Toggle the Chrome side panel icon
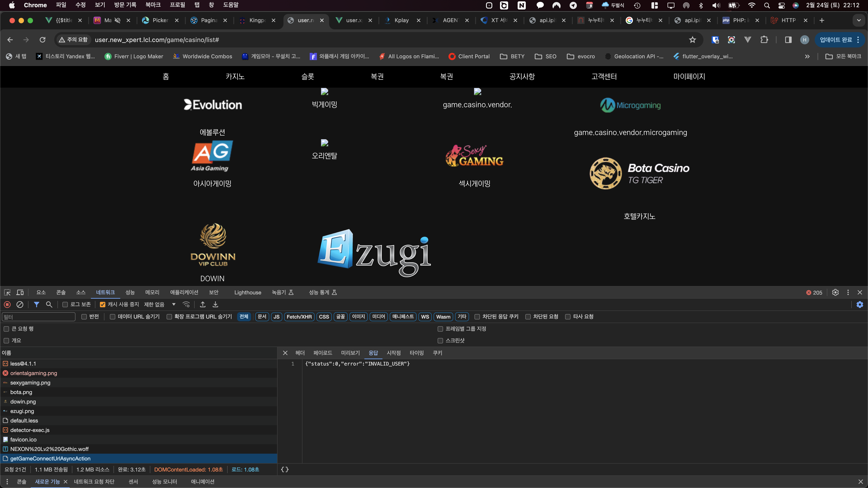This screenshot has height=488, width=868. pos(788,40)
